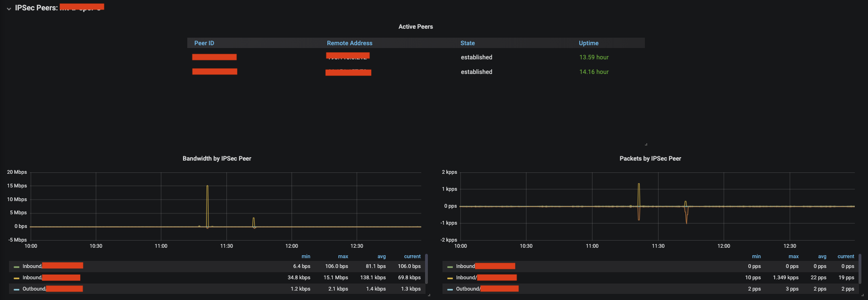Sort table by Peer ID column
Image resolution: width=868 pixels, height=300 pixels.
204,43
